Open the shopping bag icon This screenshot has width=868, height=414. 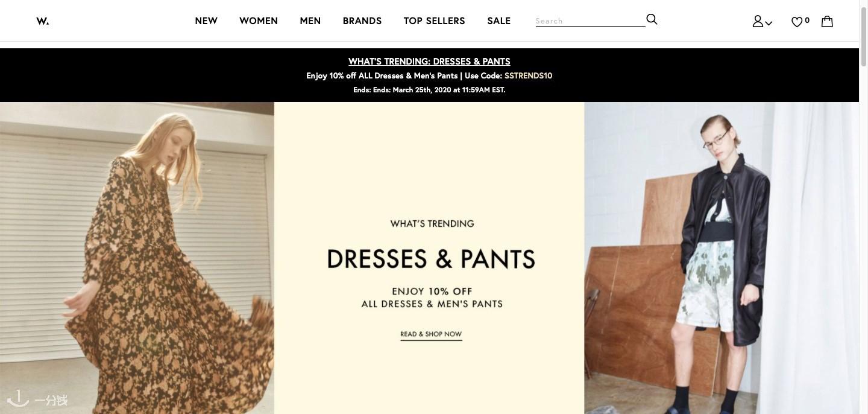(827, 21)
